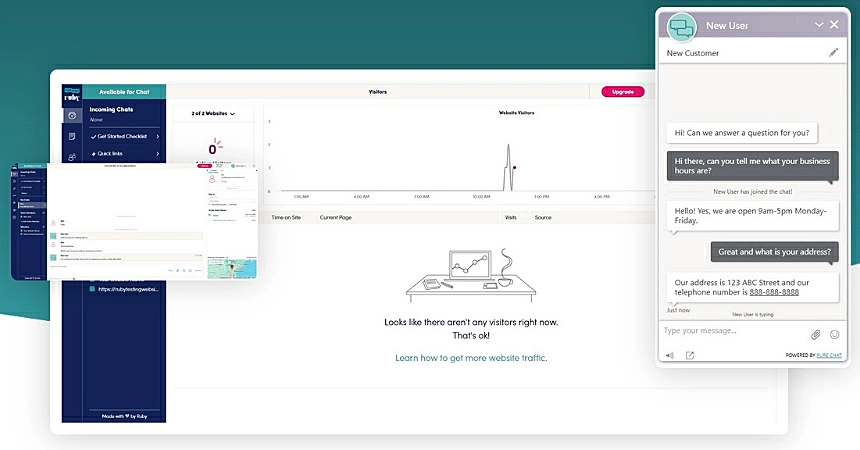860x450 pixels.
Task: Click the 888-888-8888 phone number link
Action: (x=774, y=292)
